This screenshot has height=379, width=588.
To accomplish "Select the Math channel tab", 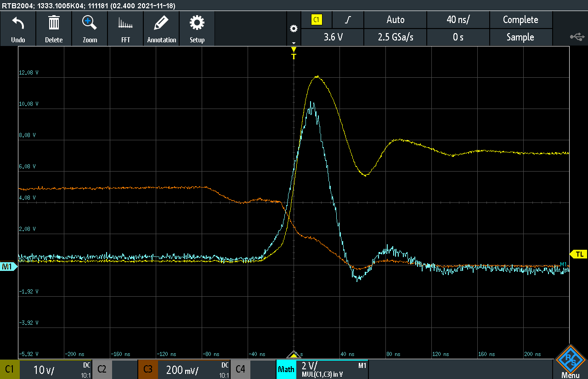I will tap(286, 369).
